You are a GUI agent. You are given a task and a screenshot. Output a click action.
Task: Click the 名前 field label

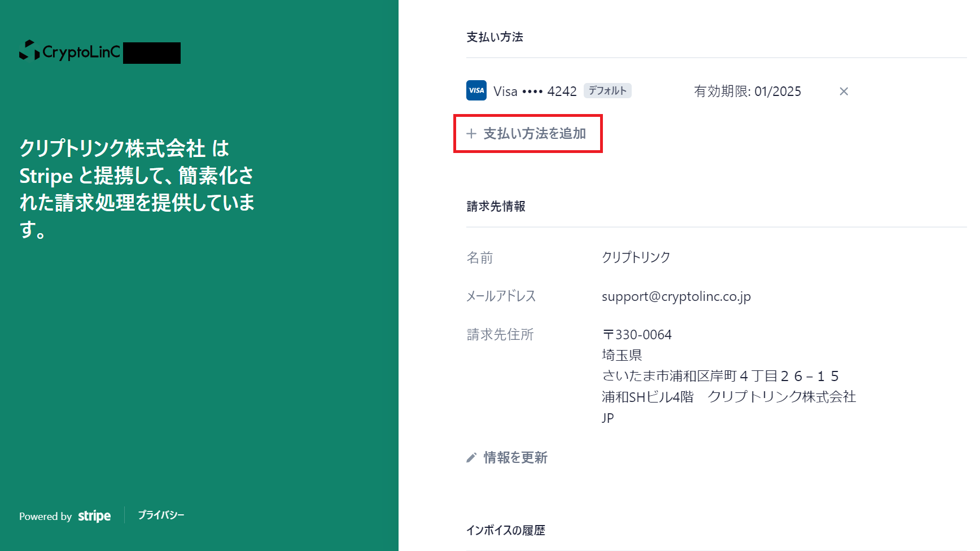click(x=480, y=258)
